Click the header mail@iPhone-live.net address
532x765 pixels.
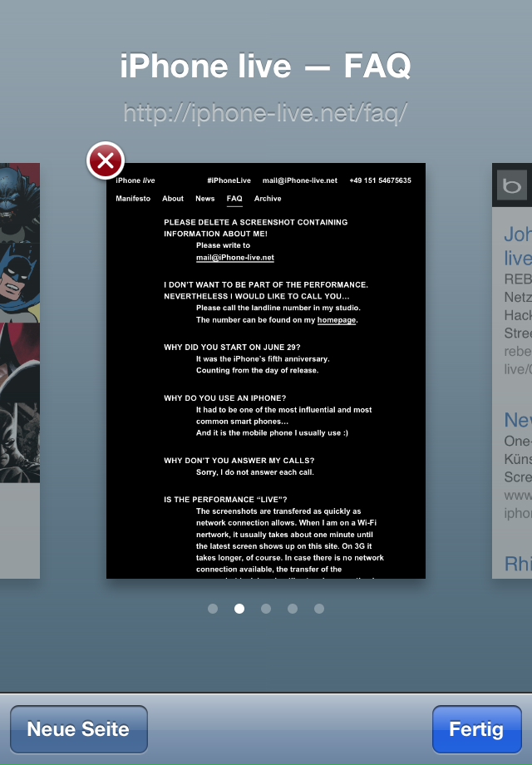click(x=300, y=180)
